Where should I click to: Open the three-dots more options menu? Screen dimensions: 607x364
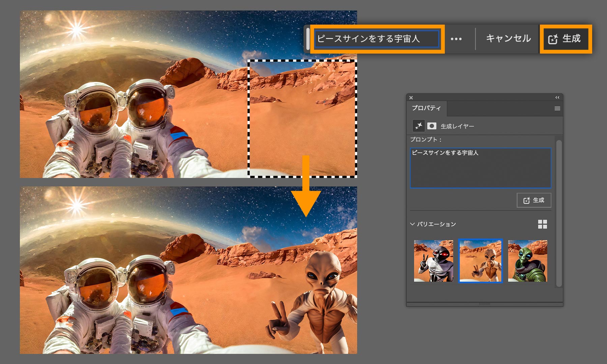point(456,39)
